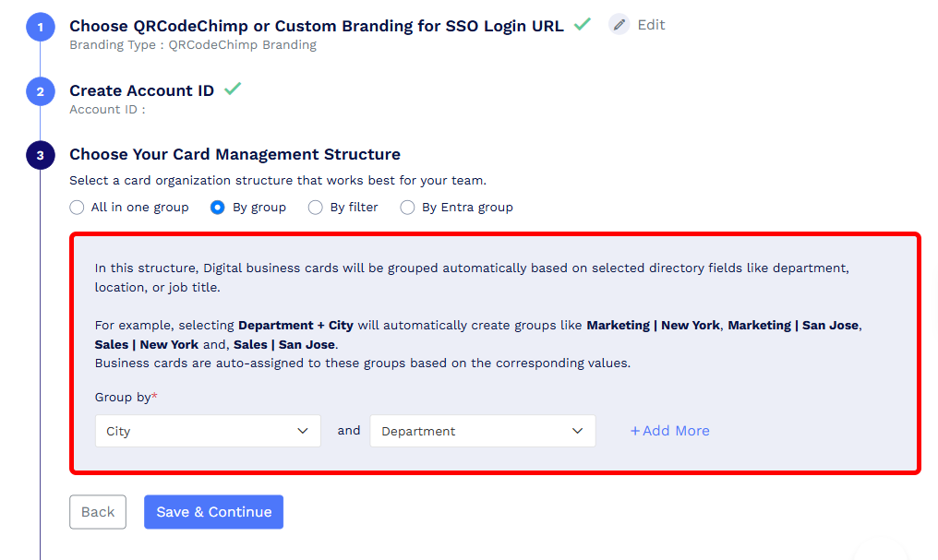This screenshot has height=560, width=938.
Task: Click the step 1 circle icon
Action: tap(40, 27)
